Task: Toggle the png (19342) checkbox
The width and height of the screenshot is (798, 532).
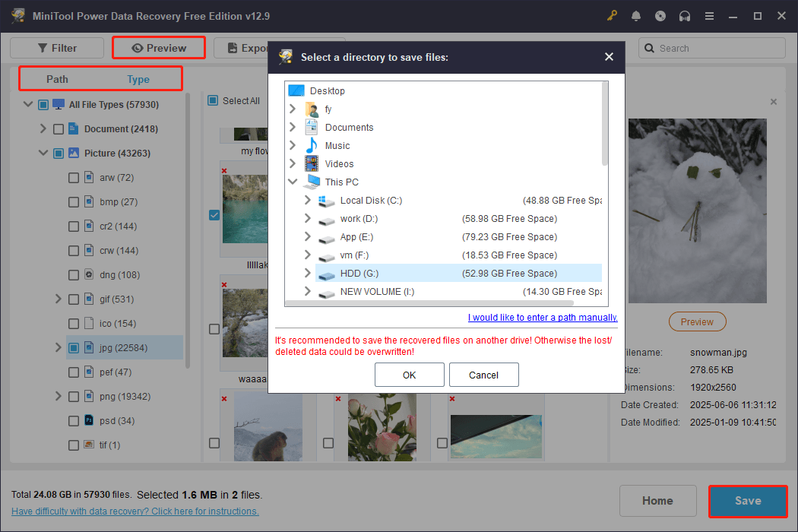Action: tap(74, 397)
